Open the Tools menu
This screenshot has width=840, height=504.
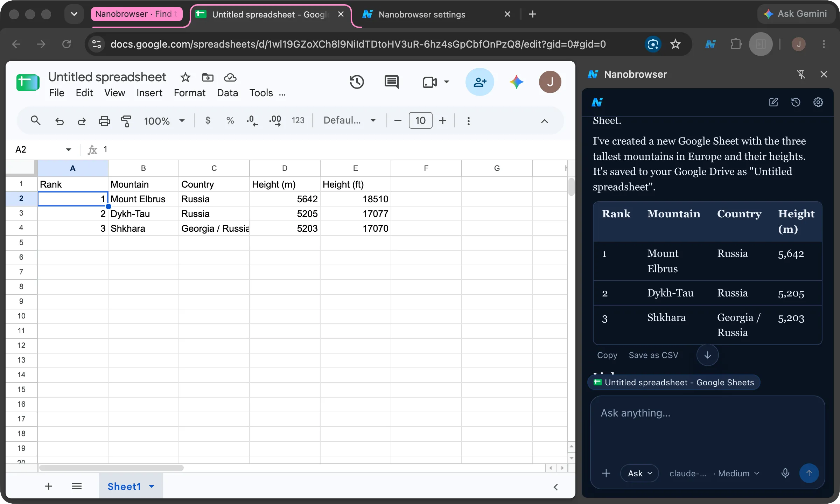pos(261,93)
